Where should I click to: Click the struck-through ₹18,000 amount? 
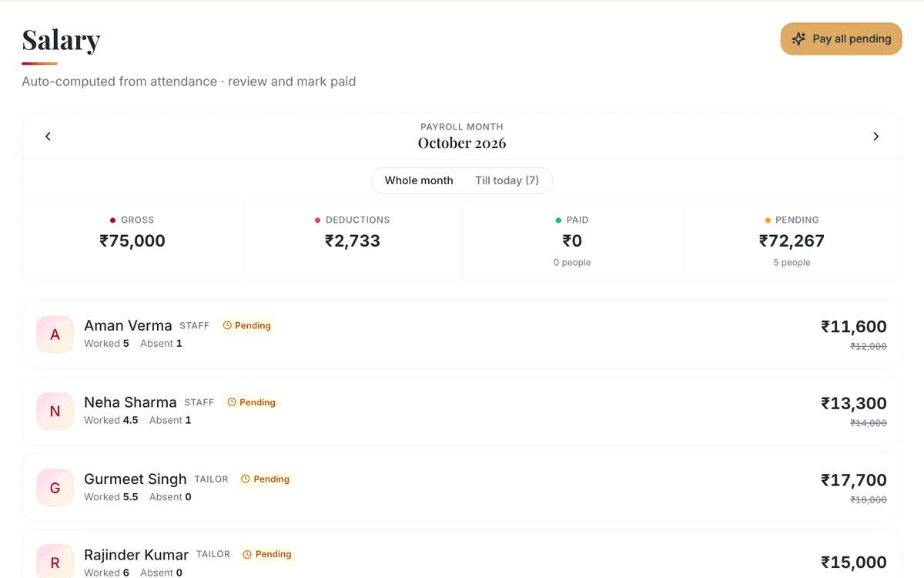[869, 499]
